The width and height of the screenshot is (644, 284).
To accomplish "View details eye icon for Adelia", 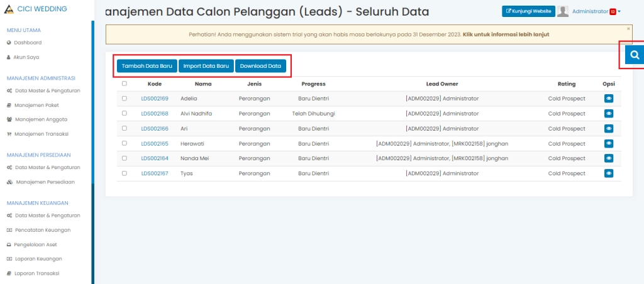I will click(609, 99).
